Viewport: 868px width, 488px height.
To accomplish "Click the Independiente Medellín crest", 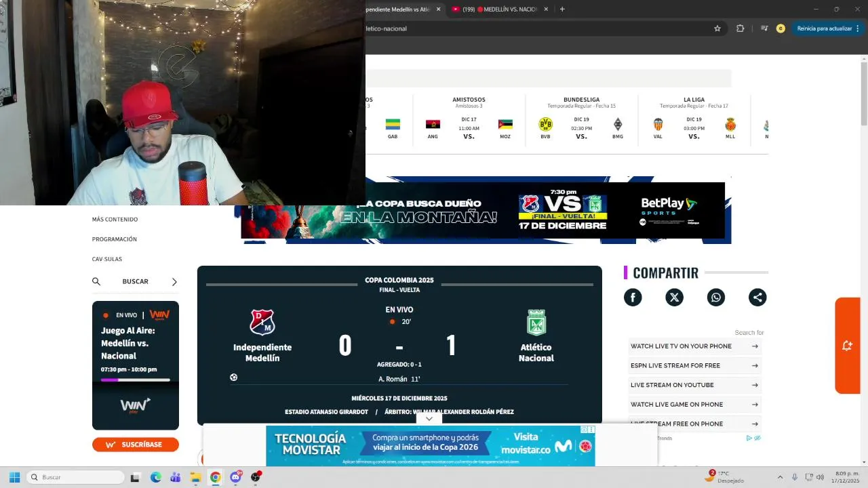I will [x=262, y=323].
